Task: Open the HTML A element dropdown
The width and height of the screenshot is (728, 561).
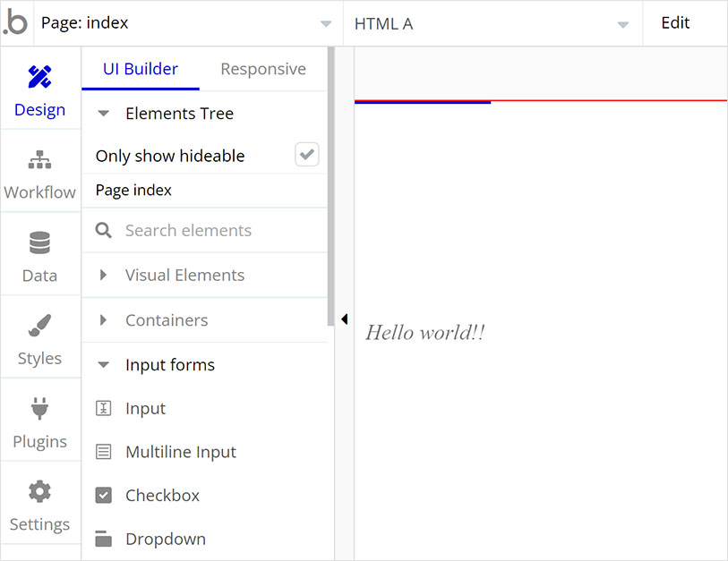Action: click(x=622, y=23)
